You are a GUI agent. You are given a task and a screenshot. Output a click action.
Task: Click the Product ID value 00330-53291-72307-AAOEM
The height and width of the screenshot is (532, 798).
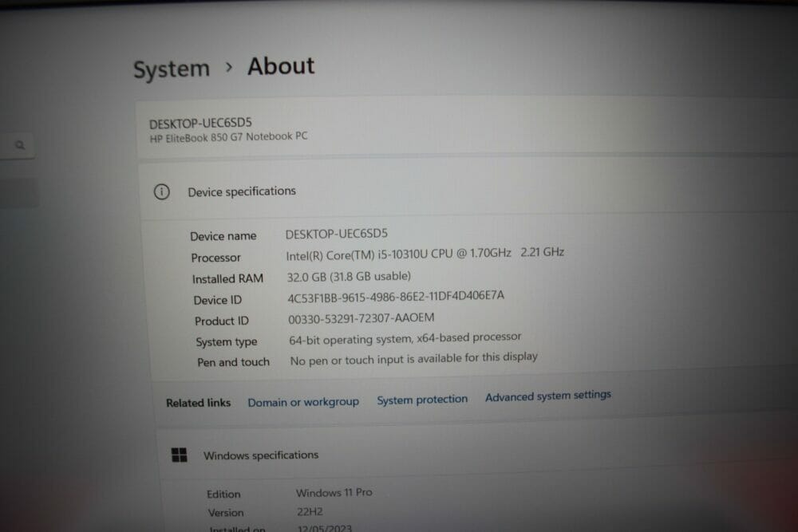coord(361,318)
